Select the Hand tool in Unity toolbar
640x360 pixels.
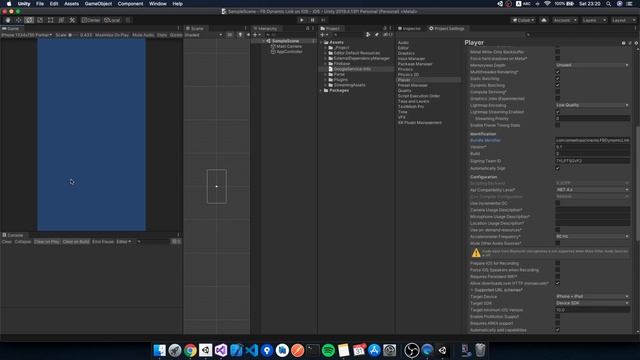click(x=8, y=20)
